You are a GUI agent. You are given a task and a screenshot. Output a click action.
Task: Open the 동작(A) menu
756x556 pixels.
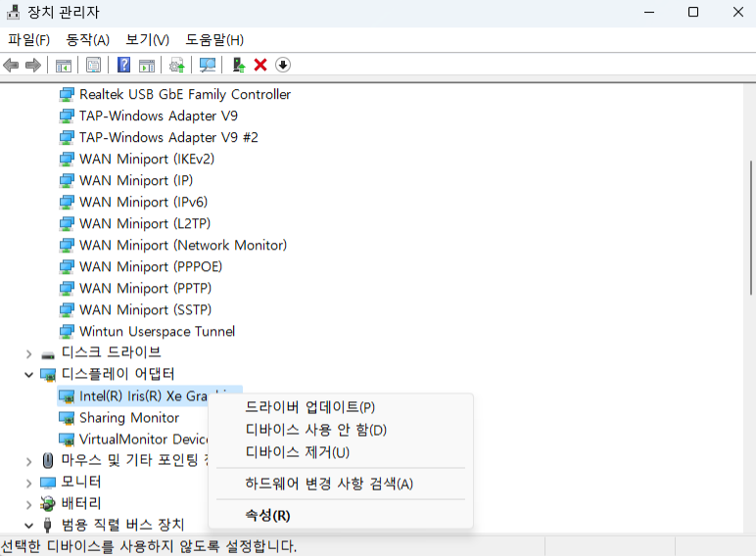87,39
